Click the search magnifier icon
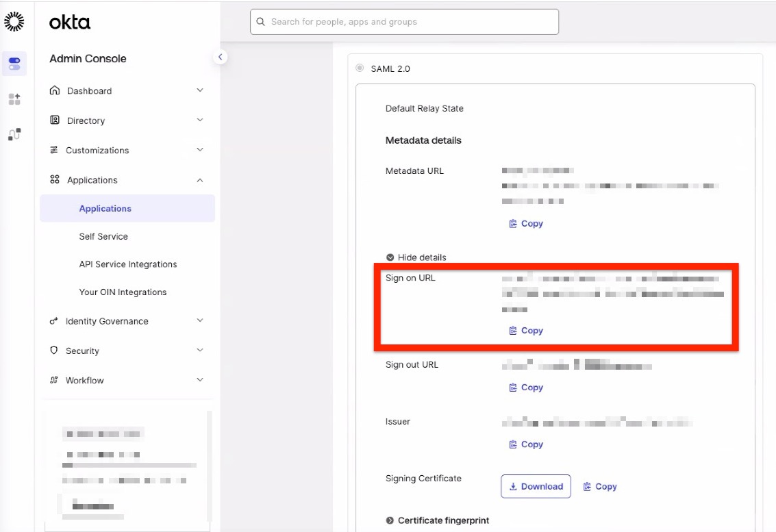This screenshot has width=776, height=532. [260, 22]
